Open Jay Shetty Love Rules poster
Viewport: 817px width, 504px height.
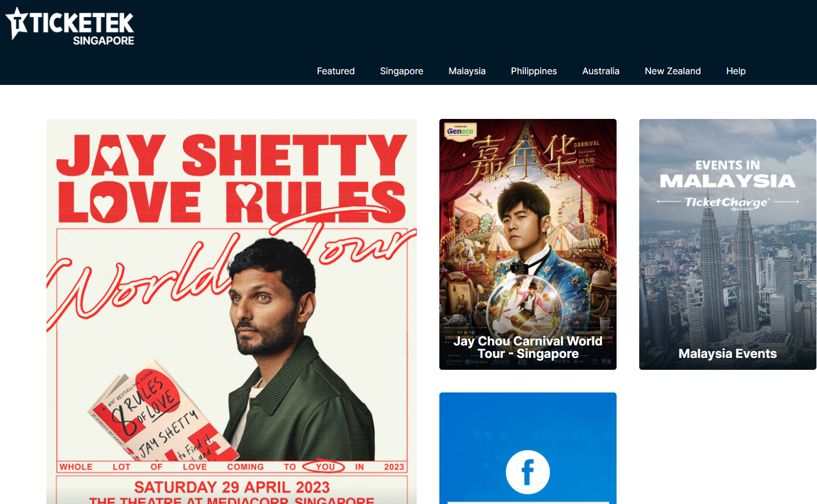tap(232, 311)
